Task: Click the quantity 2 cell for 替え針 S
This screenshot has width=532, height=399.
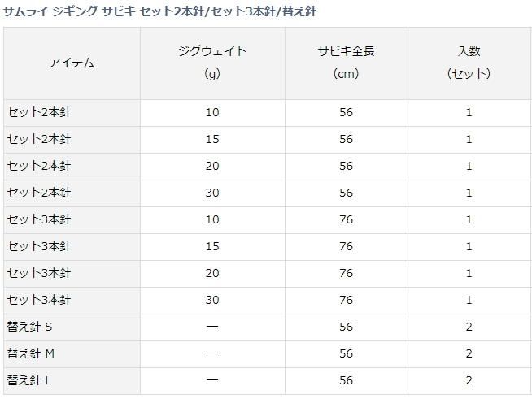Action: 469,327
